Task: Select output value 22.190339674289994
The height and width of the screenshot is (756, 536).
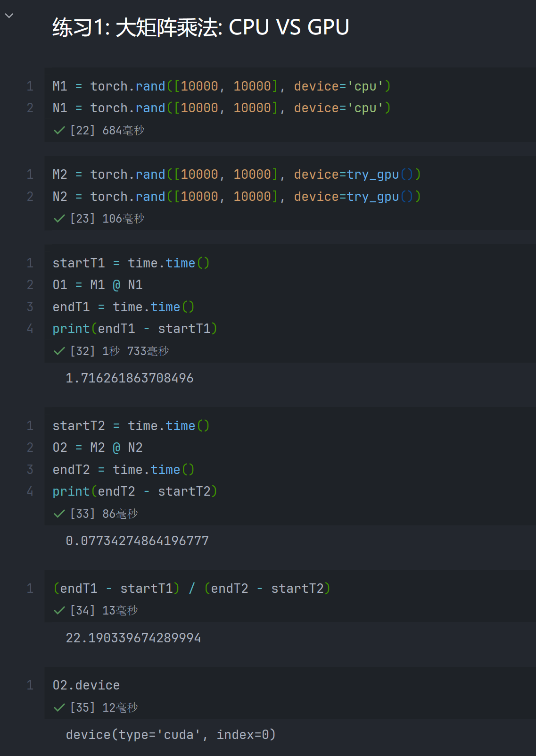Action: (133, 638)
